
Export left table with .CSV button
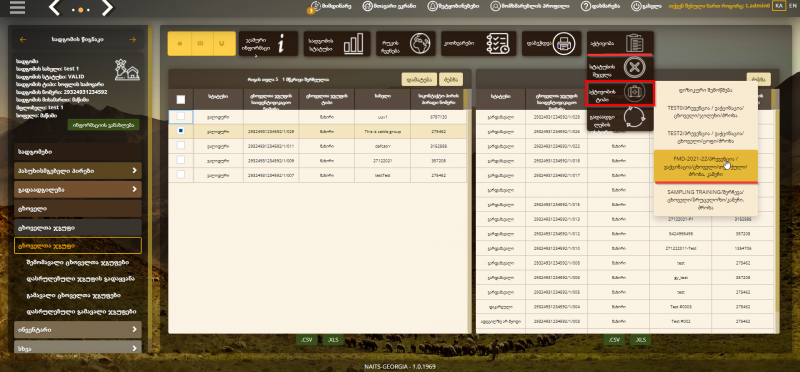(x=308, y=340)
